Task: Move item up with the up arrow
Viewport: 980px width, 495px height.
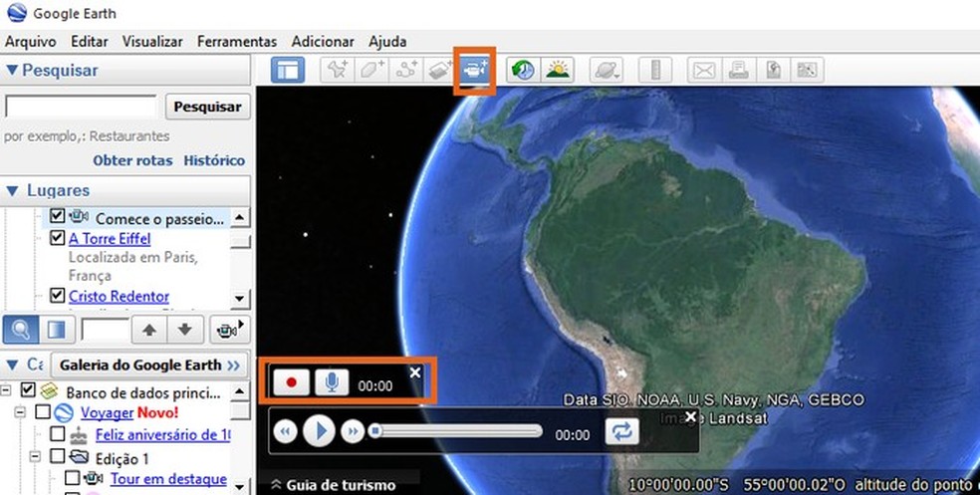Action: point(148,330)
